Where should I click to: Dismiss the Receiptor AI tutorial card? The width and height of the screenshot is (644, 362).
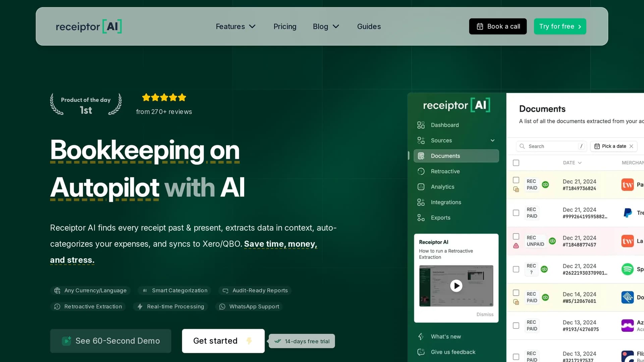pyautogui.click(x=485, y=314)
